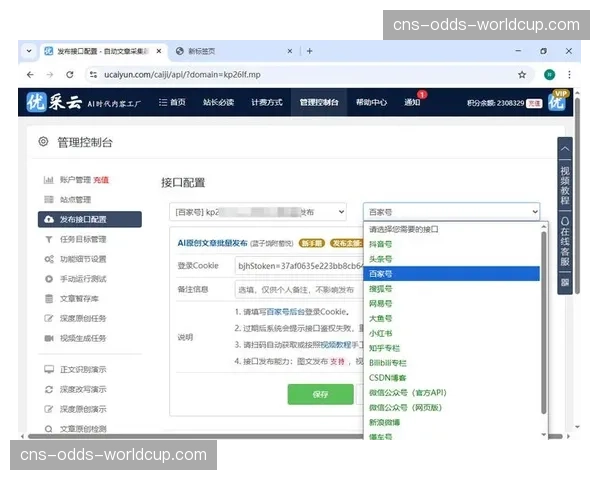600x480 pixels.
Task: Click the red 充值 badge near points balance
Action: click(x=534, y=103)
